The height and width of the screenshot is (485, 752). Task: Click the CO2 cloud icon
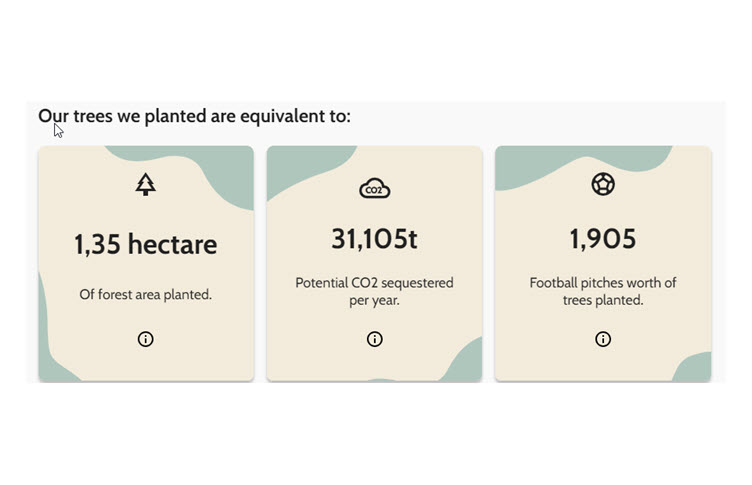tap(375, 188)
